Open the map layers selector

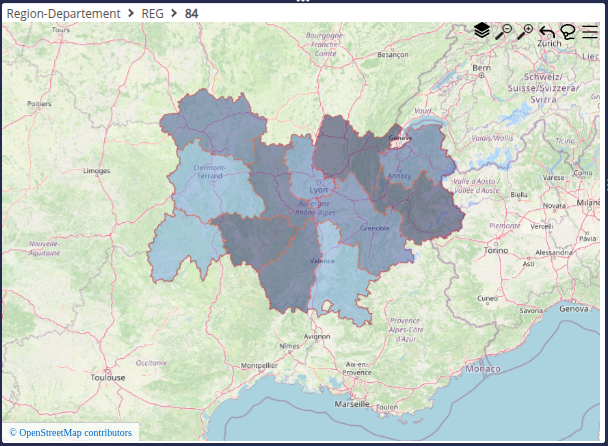pos(482,31)
